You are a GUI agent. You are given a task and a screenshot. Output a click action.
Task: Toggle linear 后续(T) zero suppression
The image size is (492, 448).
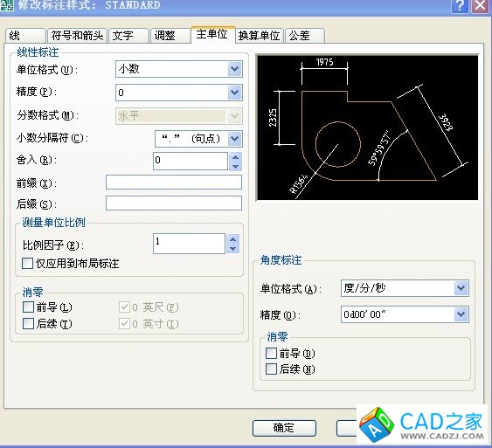28,323
